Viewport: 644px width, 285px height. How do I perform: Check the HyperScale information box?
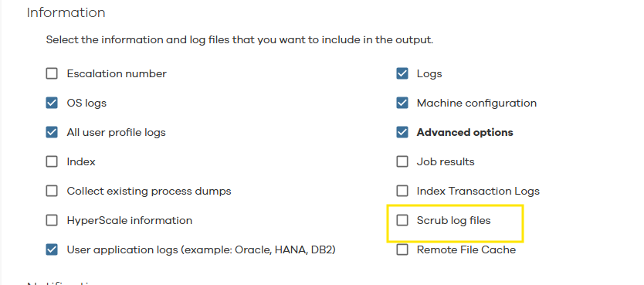coord(51,221)
